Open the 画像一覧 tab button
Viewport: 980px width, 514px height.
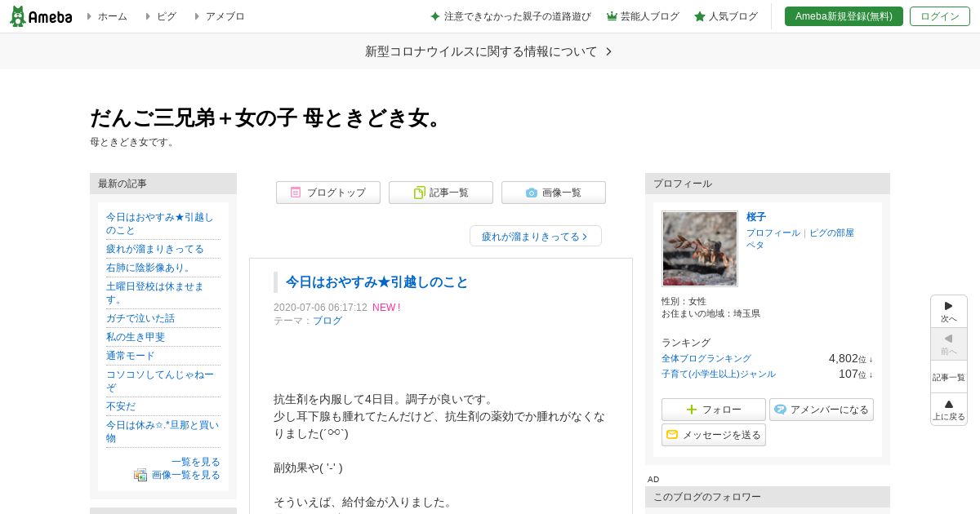tap(554, 193)
